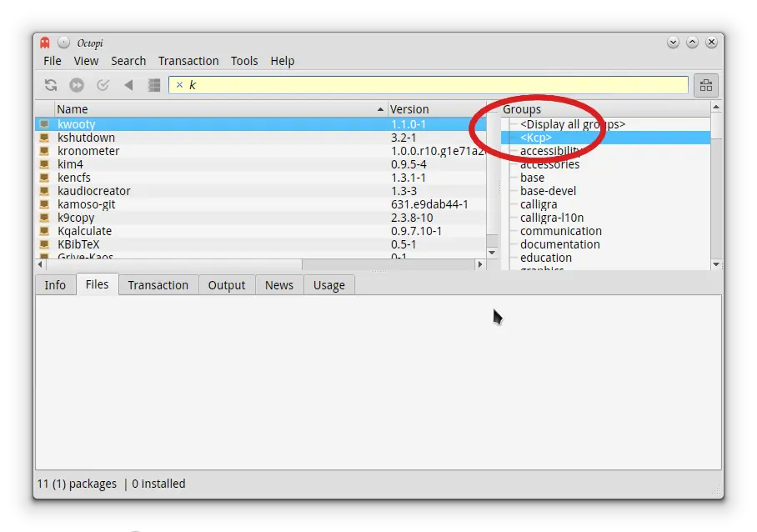This screenshot has width=757, height=532.
Task: Select the Output tab
Action: [227, 285]
